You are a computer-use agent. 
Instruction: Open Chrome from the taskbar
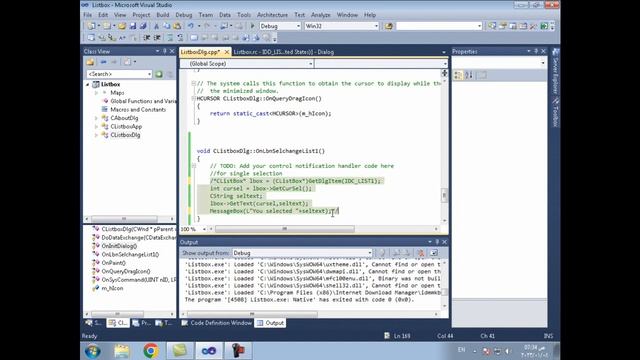151,351
